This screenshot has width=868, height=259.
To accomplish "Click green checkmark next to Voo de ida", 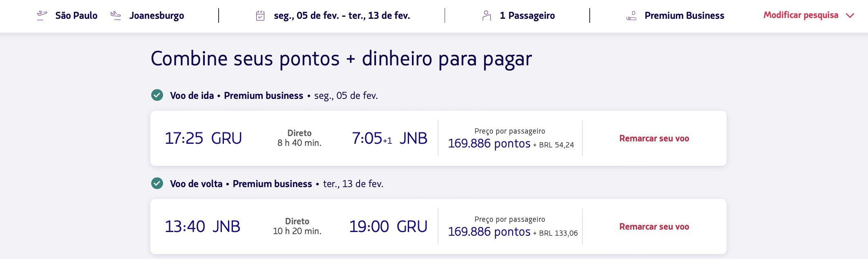I will (x=157, y=95).
